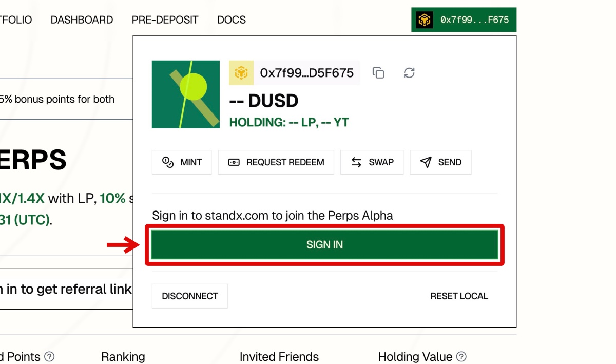The width and height of the screenshot is (616, 364).
Task: Choose the SEND button
Action: tap(440, 162)
